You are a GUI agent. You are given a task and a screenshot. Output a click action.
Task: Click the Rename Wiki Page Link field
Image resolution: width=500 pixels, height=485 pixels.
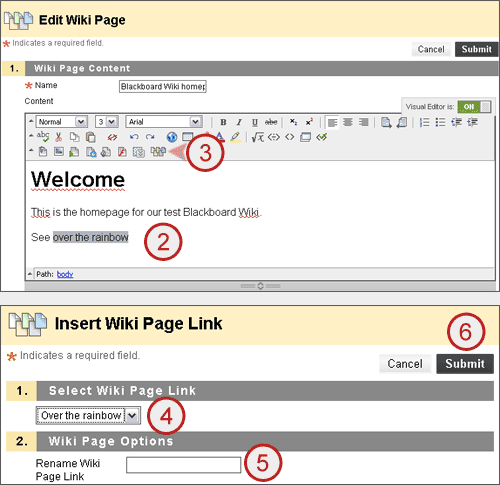pos(183,465)
